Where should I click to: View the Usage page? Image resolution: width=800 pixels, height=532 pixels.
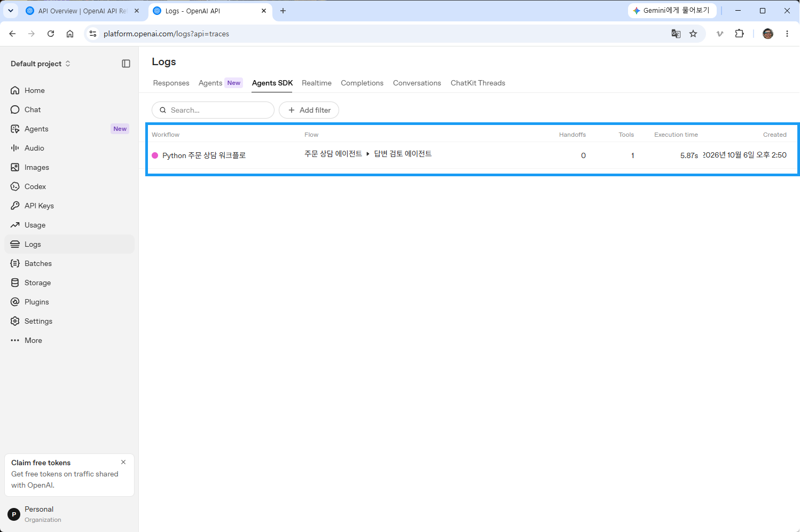coord(69,225)
